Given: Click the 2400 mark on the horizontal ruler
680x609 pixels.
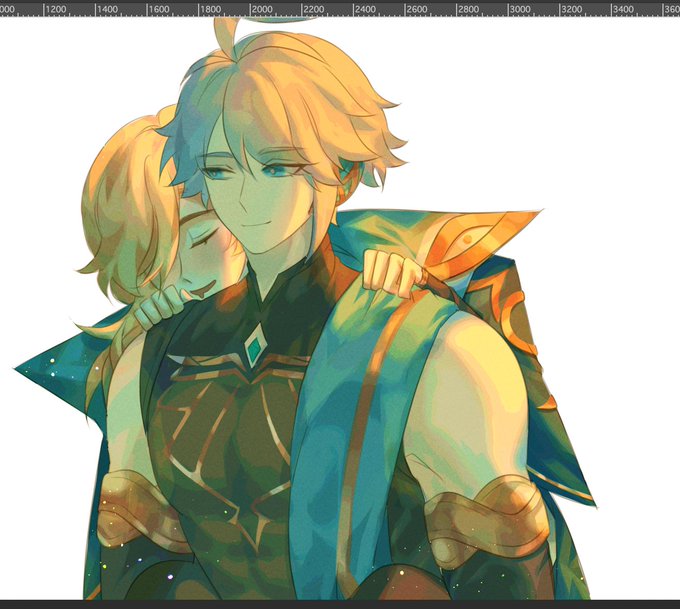Looking at the screenshot, I should (x=366, y=10).
